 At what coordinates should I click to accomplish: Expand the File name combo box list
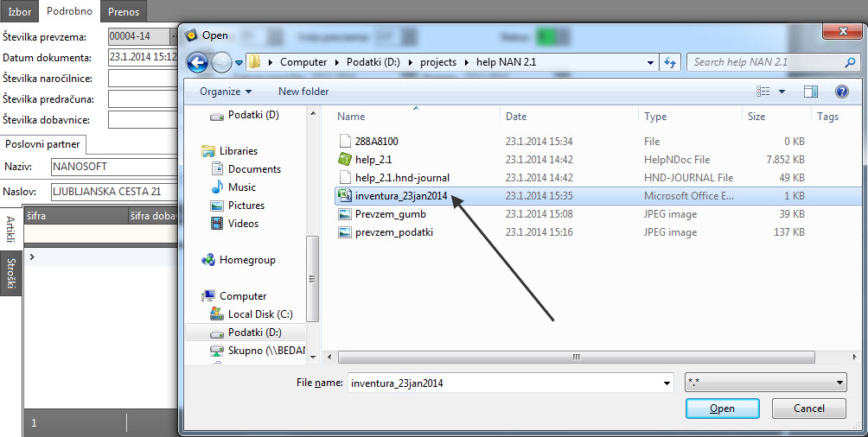[666, 383]
